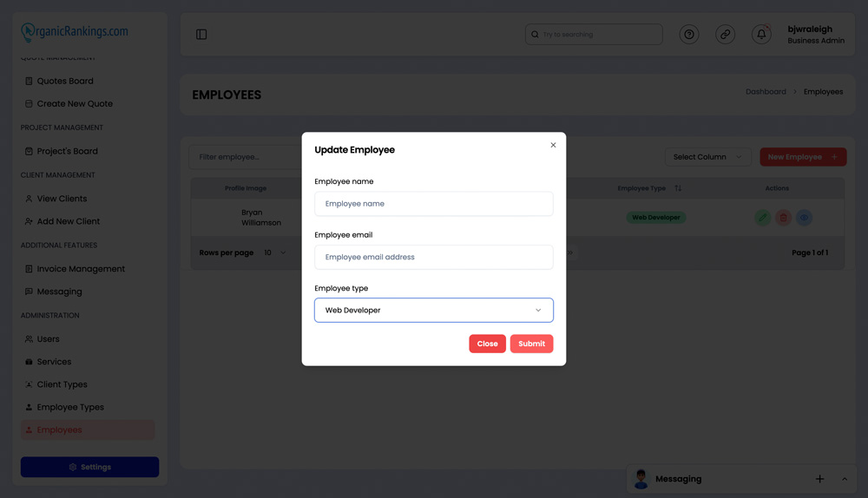Close the Update Employee dialog with X
868x498 pixels.
tap(553, 145)
